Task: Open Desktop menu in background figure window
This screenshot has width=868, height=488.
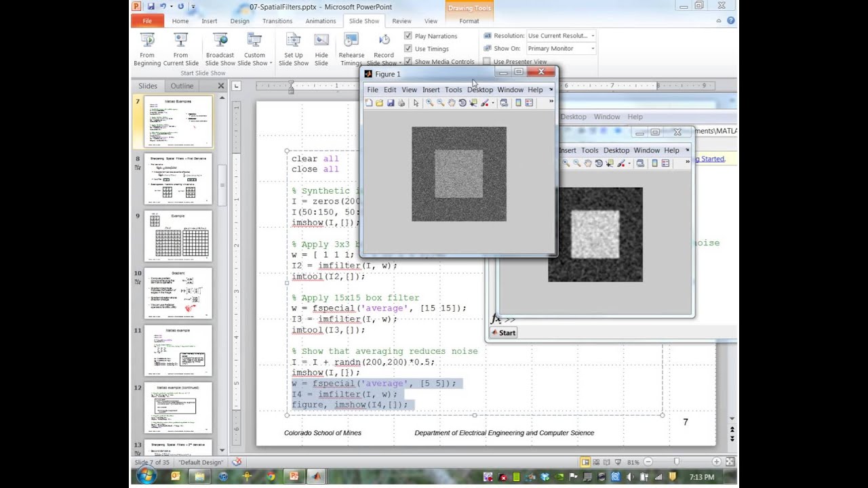Action: click(x=616, y=150)
